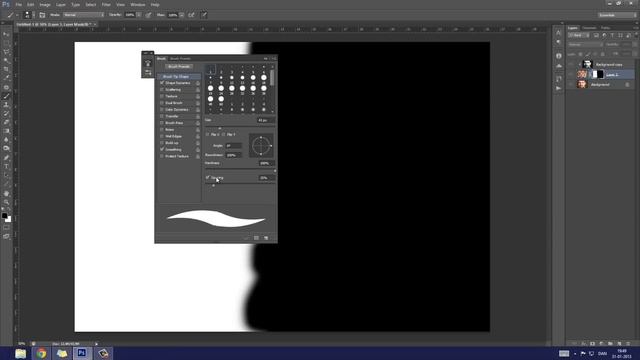640x360 pixels.
Task: Open the Clone Source dock icon
Action: coord(148,73)
